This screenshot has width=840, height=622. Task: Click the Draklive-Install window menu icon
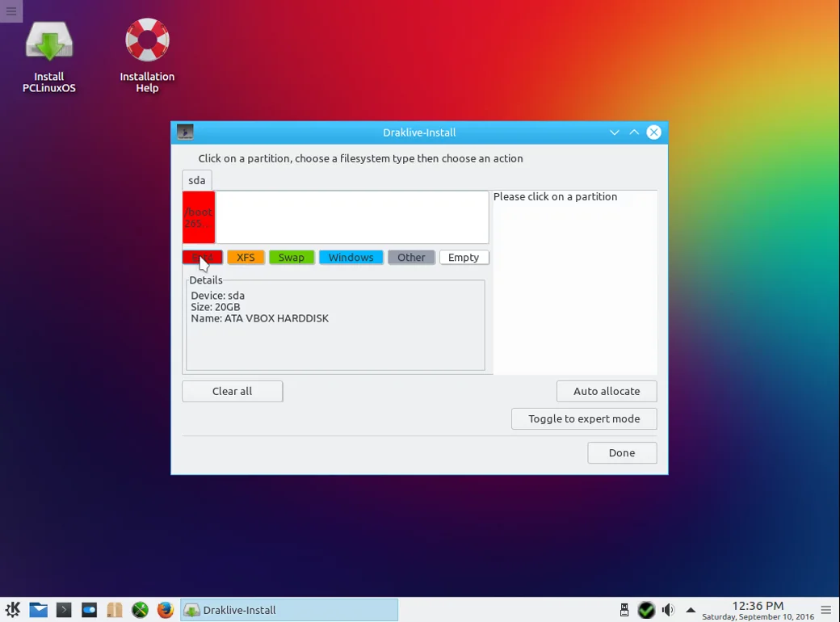point(185,132)
